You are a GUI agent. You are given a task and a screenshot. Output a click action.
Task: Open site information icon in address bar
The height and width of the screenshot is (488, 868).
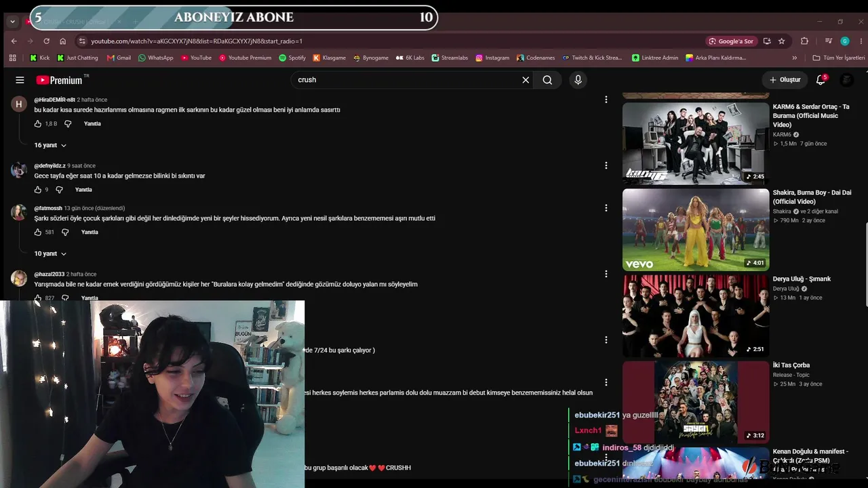81,41
